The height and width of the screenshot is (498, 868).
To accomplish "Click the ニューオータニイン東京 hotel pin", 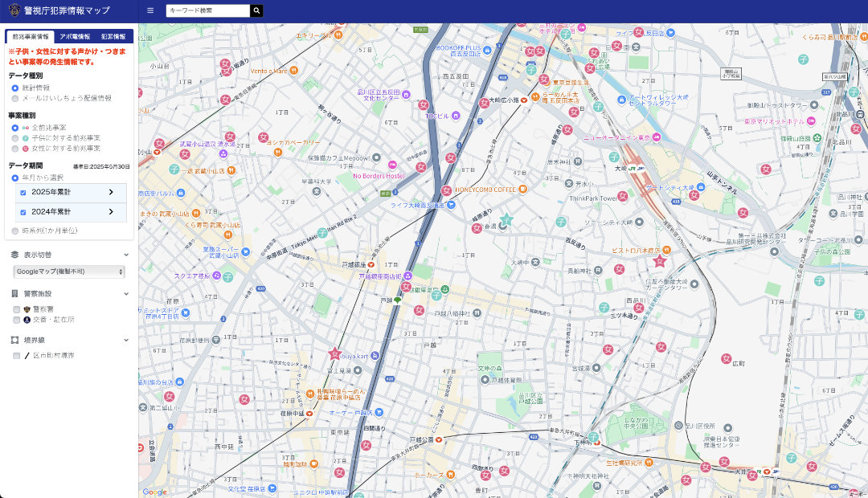I will coord(657,137).
